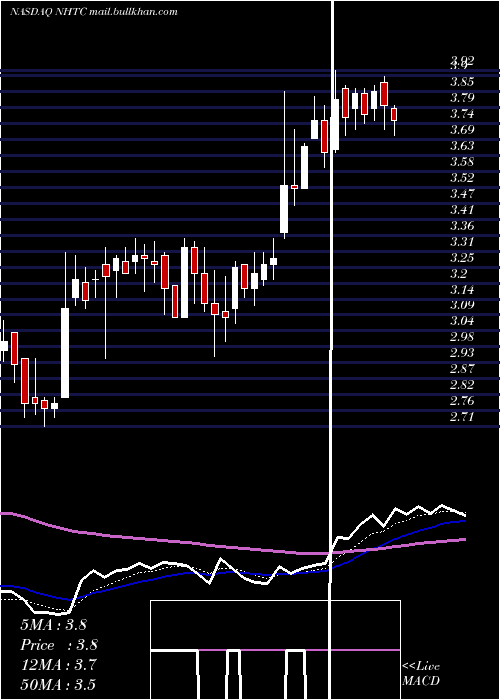Click the 2.82 price axis label
The width and height of the screenshot is (500, 700).
click(x=462, y=385)
